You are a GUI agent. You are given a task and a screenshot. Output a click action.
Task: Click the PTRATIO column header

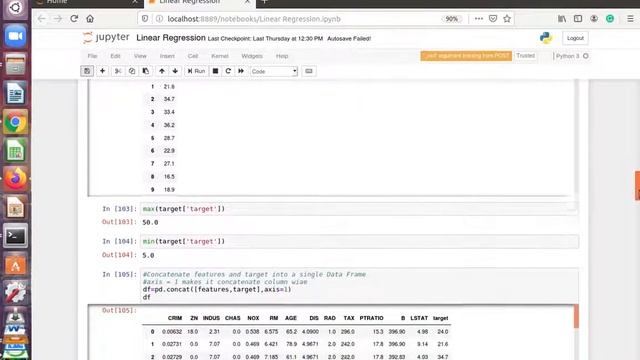click(371, 318)
